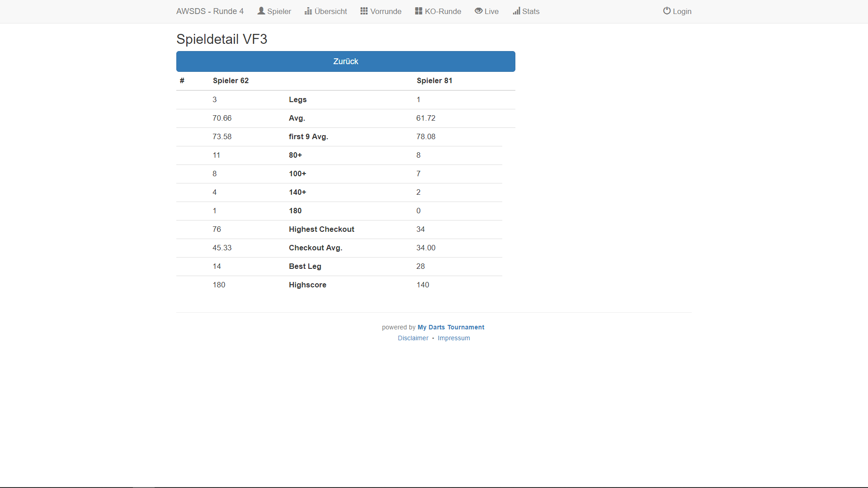This screenshot has width=868, height=488.
Task: Click the Login power icon
Action: click(667, 11)
